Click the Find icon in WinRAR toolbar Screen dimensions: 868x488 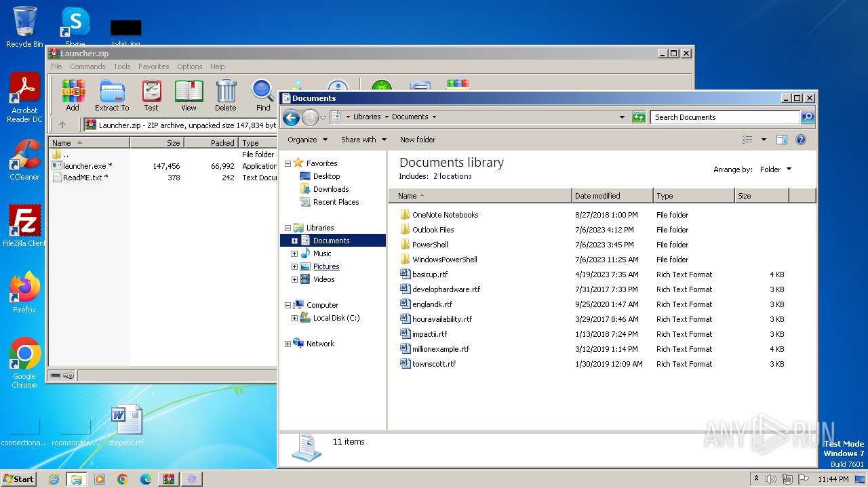pyautogui.click(x=263, y=95)
